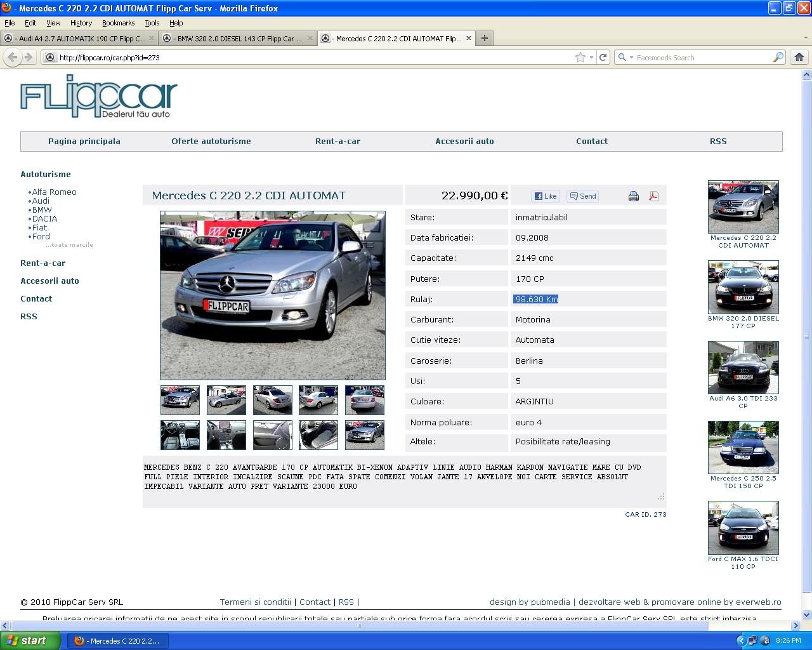Click the vertical scrollbar down arrow
Image resolution: width=812 pixels, height=650 pixels.
click(x=807, y=614)
